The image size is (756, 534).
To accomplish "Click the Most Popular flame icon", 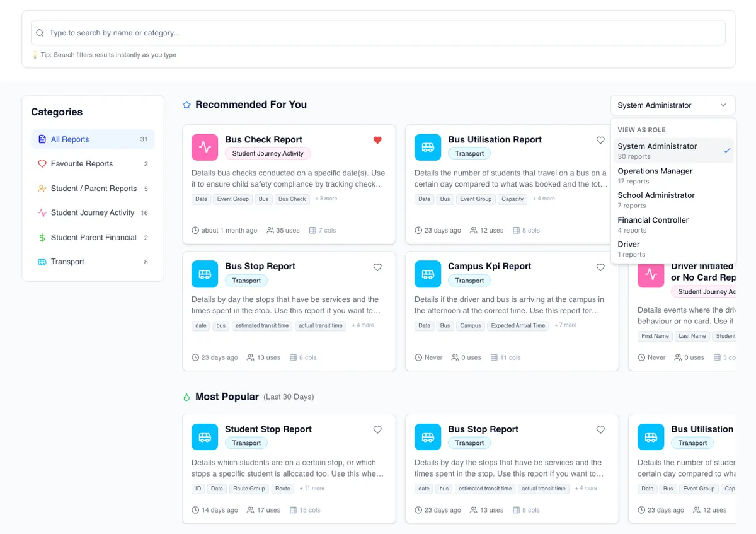I will coord(186,397).
